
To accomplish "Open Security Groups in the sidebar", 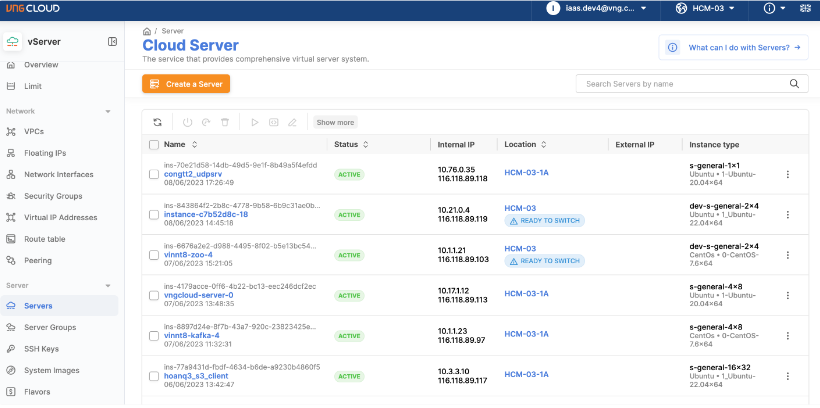I will (x=53, y=196).
